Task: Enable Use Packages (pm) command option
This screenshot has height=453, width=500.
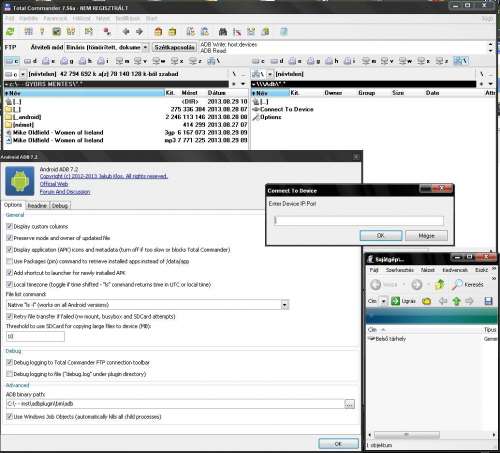Action: click(x=9, y=261)
